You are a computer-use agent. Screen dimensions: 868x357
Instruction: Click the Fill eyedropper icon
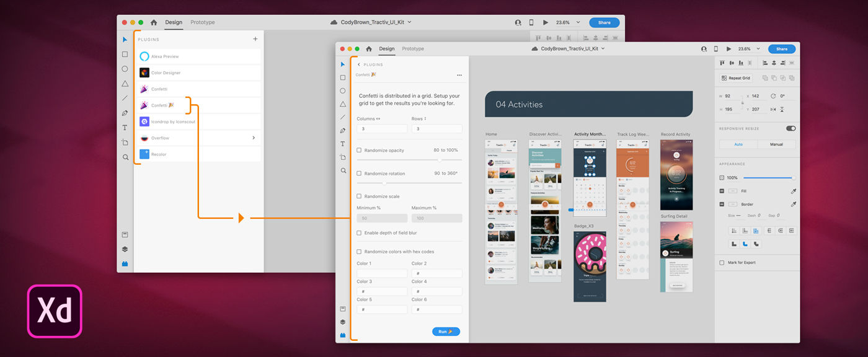[793, 191]
